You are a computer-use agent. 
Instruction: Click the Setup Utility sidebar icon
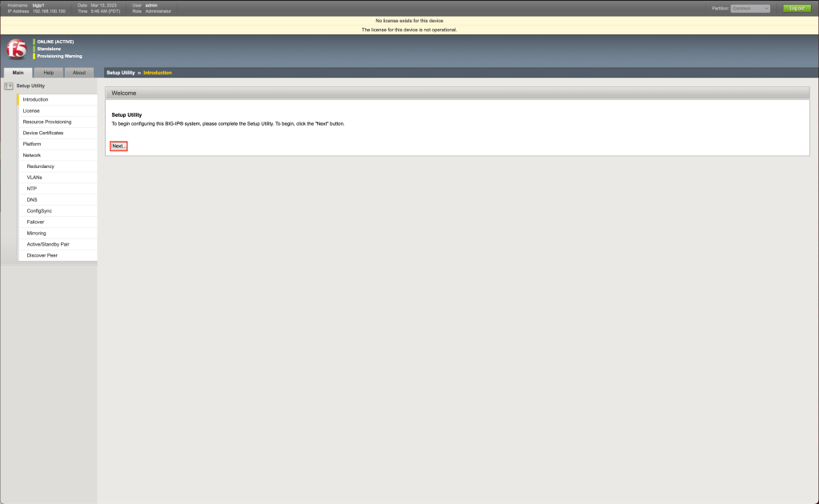point(9,86)
